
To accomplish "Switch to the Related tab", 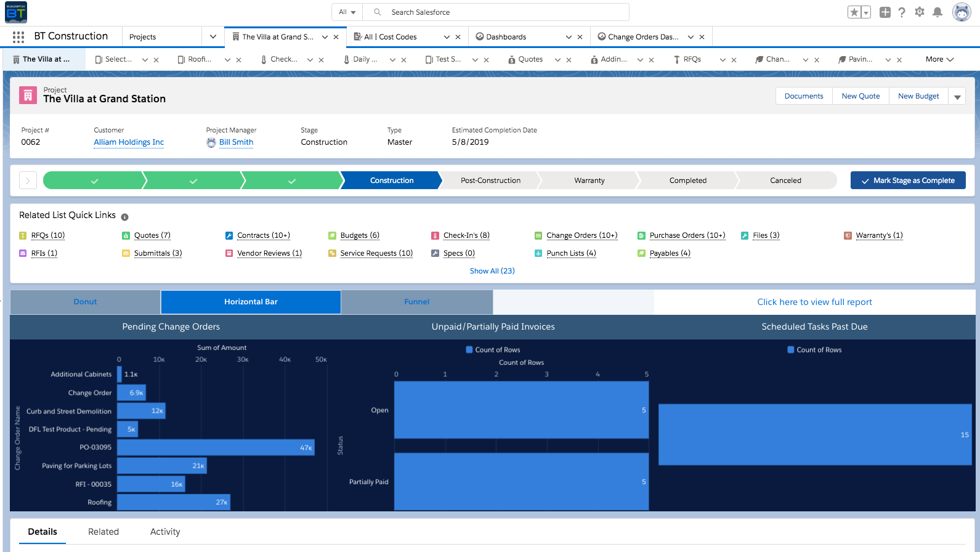I will pos(103,532).
